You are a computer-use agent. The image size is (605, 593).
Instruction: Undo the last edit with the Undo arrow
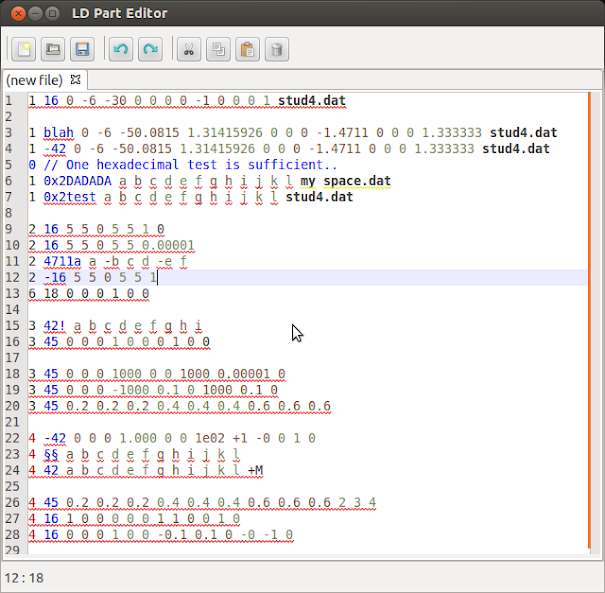coord(120,49)
